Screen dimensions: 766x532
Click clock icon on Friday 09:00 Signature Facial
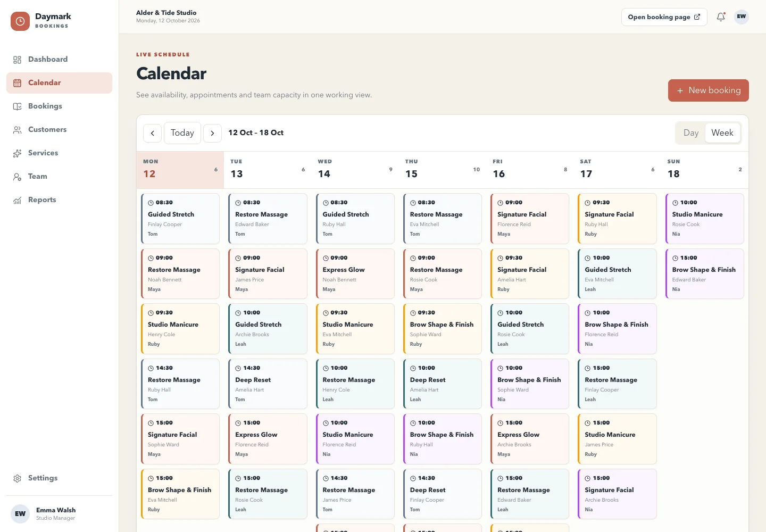501,203
